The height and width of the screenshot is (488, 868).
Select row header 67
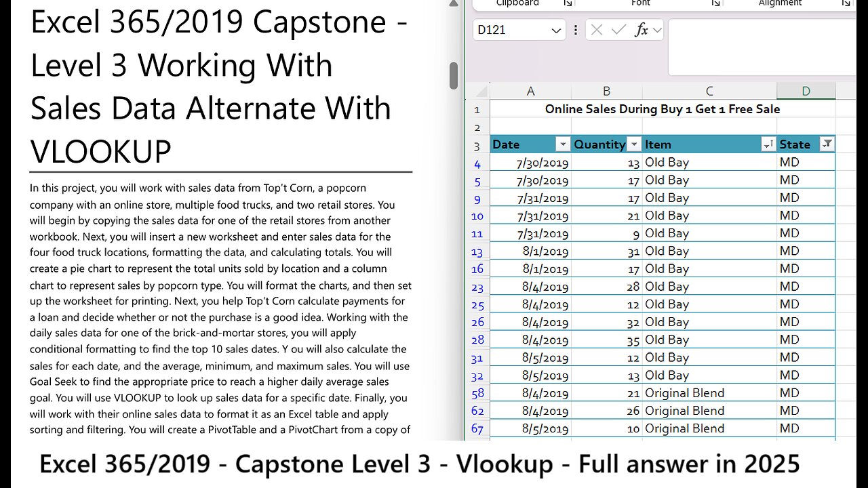[477, 429]
